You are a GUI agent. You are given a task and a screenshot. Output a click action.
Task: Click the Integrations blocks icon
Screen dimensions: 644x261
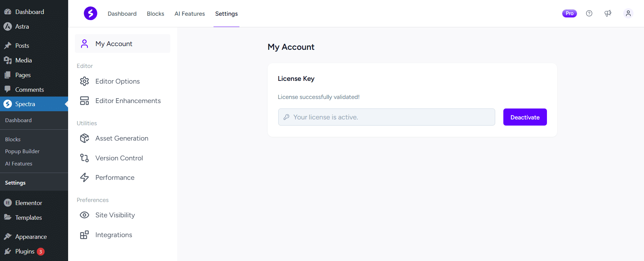84,235
